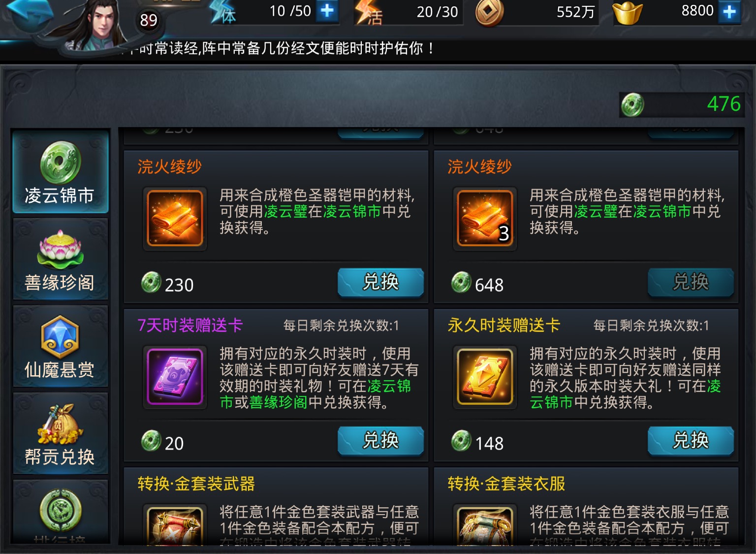View the golden 永久时装赠送卡 item icon

point(485,377)
